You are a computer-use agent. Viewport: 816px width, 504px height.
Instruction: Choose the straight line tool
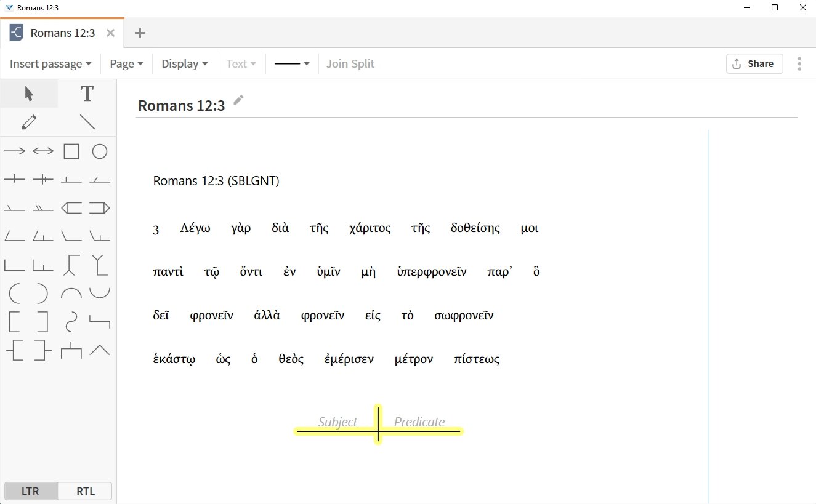point(86,122)
